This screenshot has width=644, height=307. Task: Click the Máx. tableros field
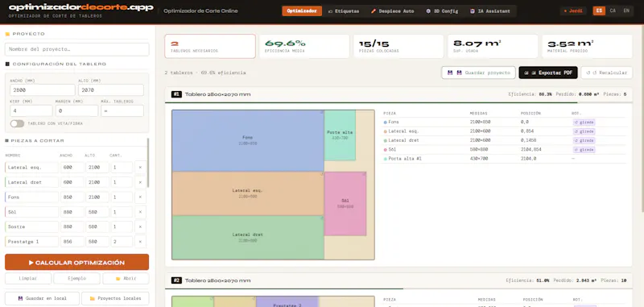pyautogui.click(x=122, y=110)
